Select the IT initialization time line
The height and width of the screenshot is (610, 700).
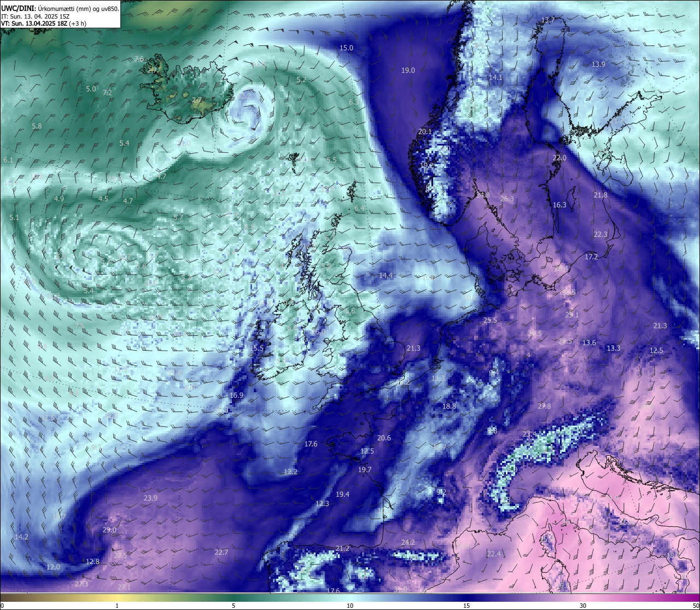point(35,16)
